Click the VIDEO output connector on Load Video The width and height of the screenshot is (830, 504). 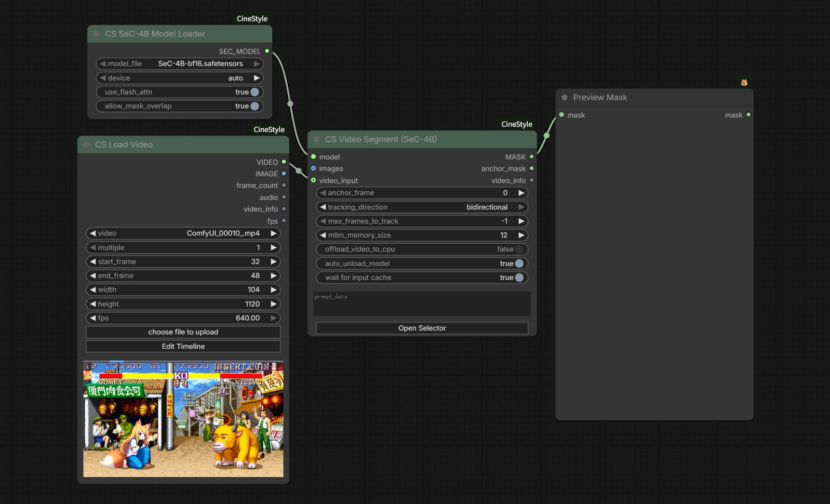pyautogui.click(x=284, y=162)
